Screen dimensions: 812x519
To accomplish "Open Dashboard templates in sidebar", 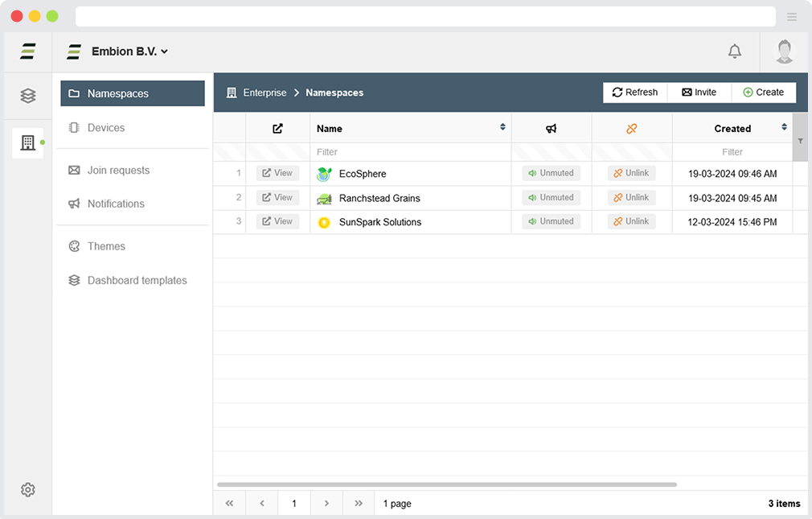I will 137,281.
